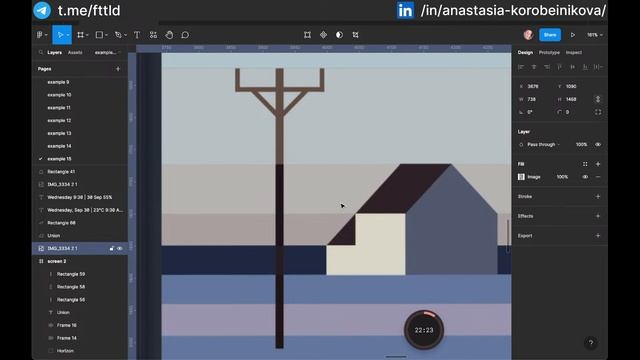The height and width of the screenshot is (360, 640).
Task: Open fill styles icon
Action: click(585, 164)
